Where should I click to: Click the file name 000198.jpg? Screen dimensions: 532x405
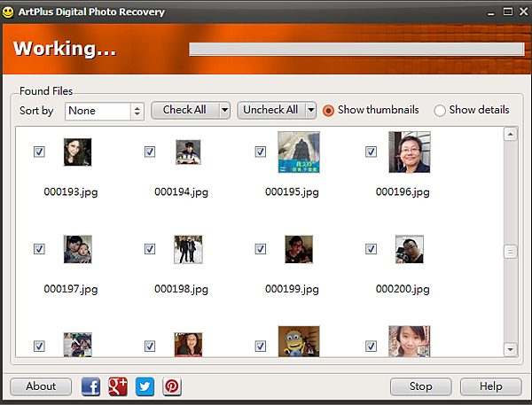coord(181,289)
